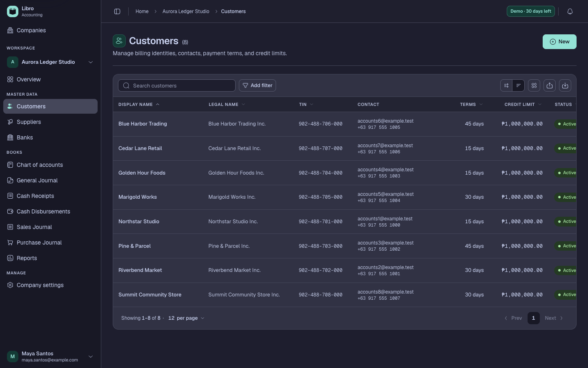This screenshot has width=588, height=368.
Task: Click the Prev page button
Action: point(513,318)
